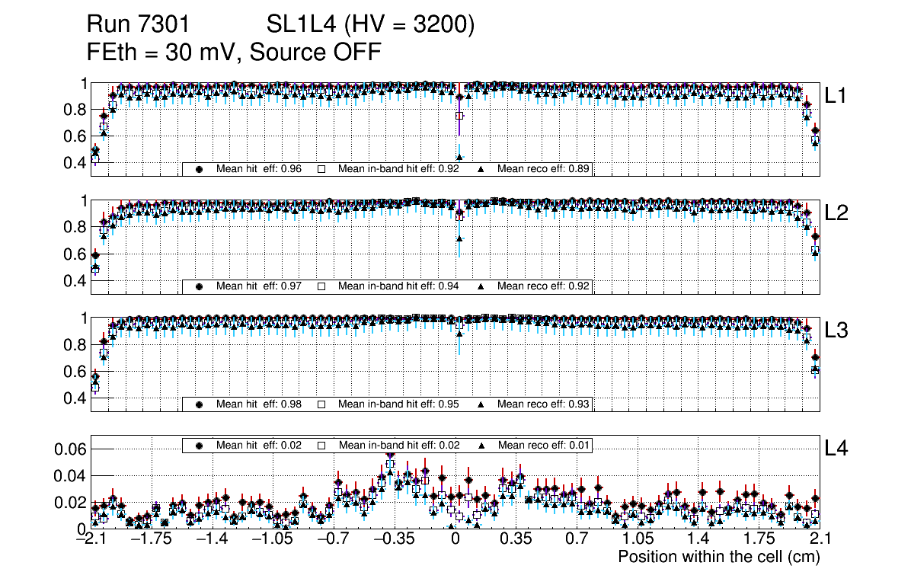Select the filled circle legend marker in L4 panel
The height and width of the screenshot is (588, 911).
click(x=200, y=446)
